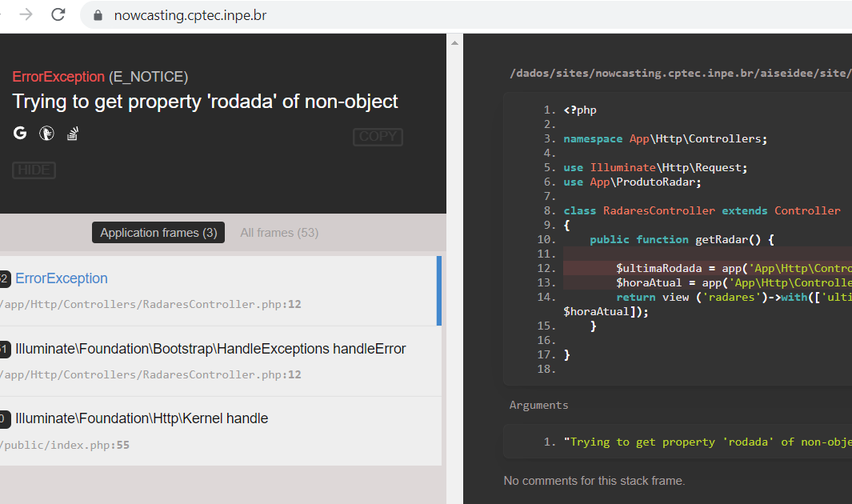Click the use Illuminate\Http\Request line
Viewport: 852px width, 504px height.
655,167
